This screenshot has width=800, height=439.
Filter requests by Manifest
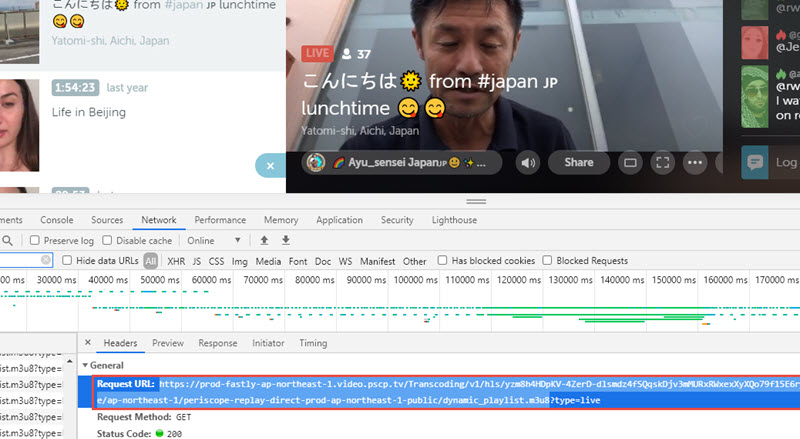378,261
